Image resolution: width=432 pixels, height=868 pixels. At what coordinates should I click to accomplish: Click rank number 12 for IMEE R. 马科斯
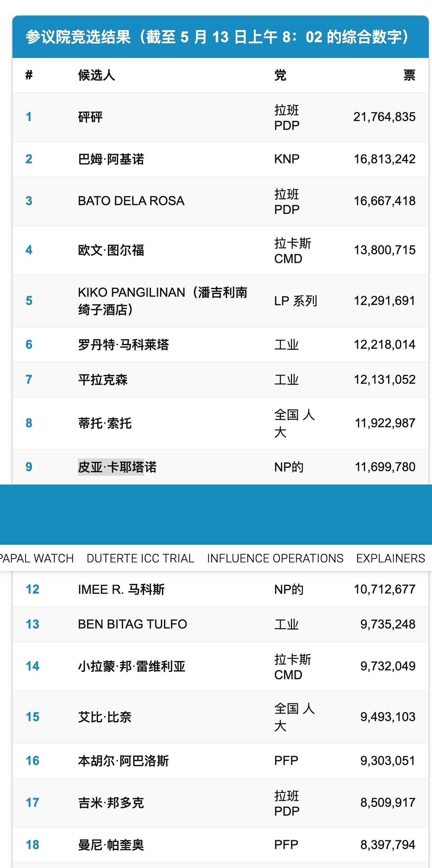[x=32, y=589]
